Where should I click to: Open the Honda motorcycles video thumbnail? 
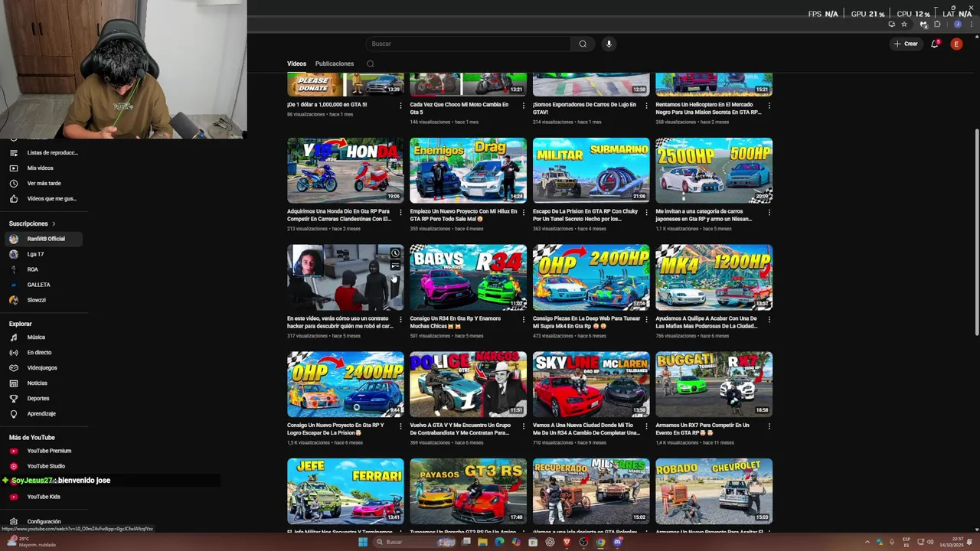pyautogui.click(x=345, y=171)
